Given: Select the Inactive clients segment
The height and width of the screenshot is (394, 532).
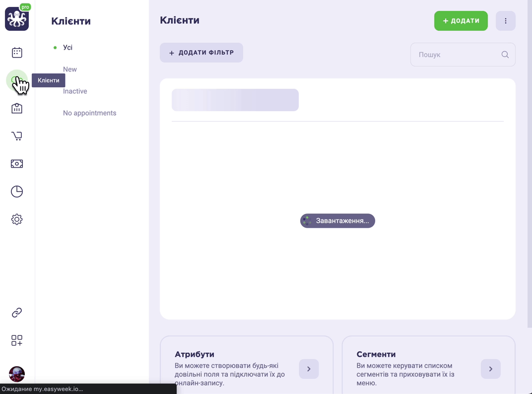Looking at the screenshot, I should [75, 91].
